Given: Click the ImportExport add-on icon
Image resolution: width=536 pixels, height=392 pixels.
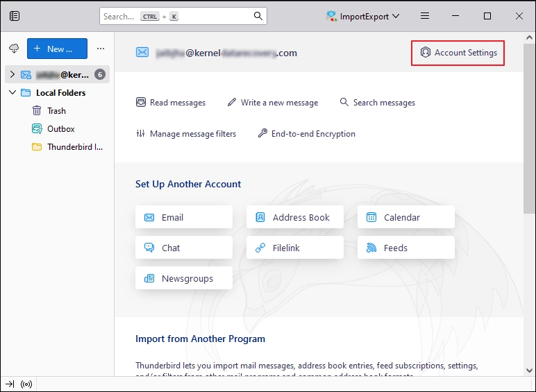Looking at the screenshot, I should click(331, 16).
